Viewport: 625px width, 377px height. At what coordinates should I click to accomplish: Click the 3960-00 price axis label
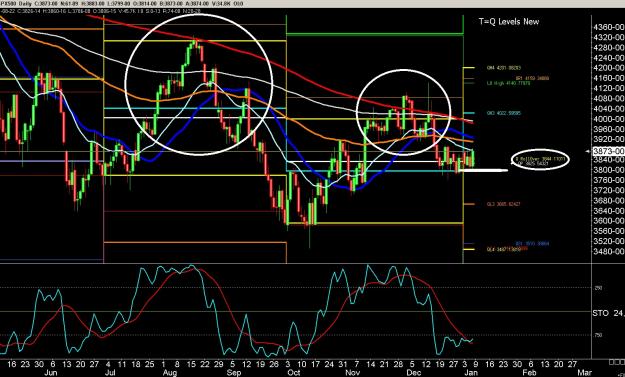pyautogui.click(x=608, y=129)
